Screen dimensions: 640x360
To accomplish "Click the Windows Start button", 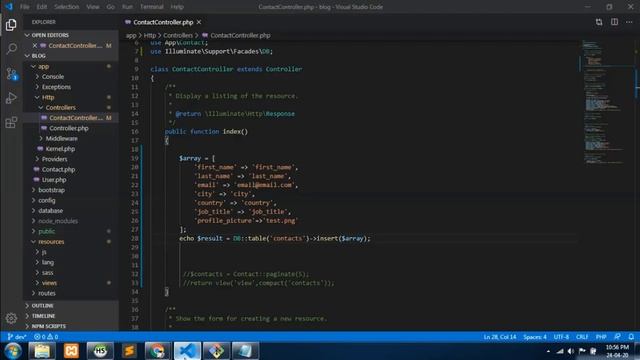I will 13,351.
